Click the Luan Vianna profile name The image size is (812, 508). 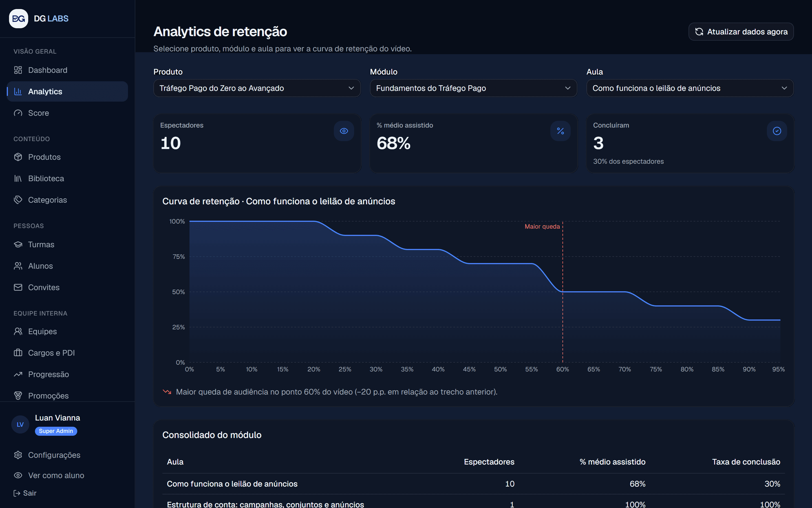(58, 418)
